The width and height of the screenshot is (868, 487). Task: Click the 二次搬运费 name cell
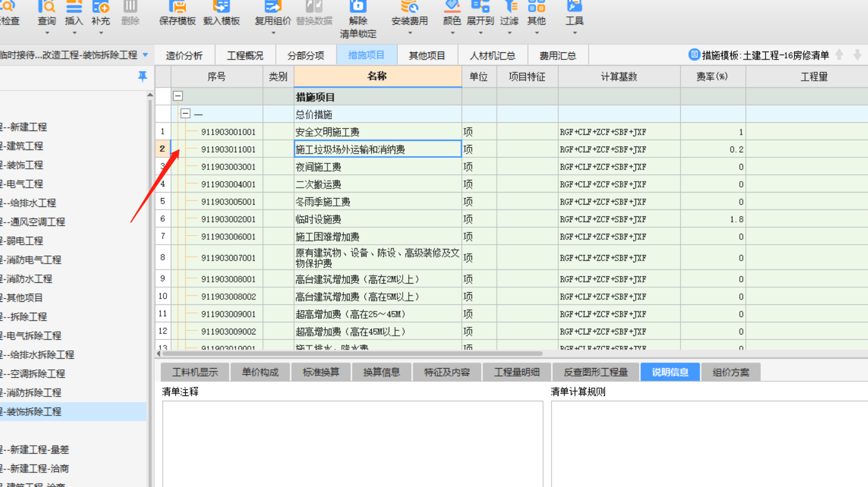(378, 184)
